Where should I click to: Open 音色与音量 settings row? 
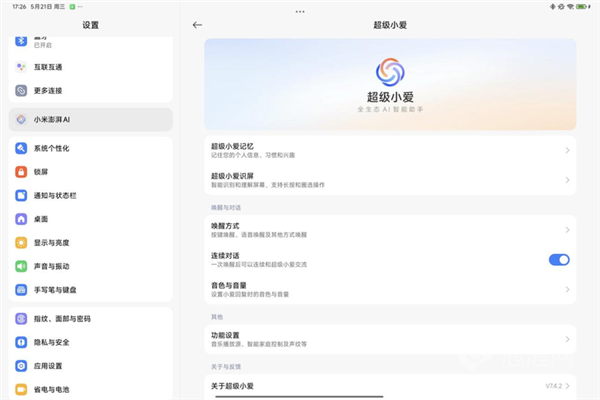[390, 289]
